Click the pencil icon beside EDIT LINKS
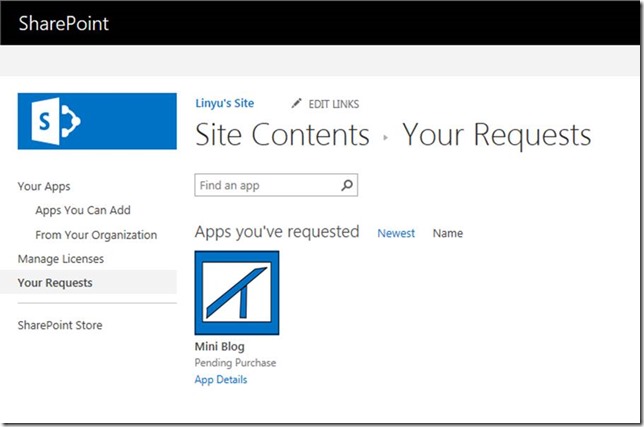The width and height of the screenshot is (644, 427). point(296,103)
